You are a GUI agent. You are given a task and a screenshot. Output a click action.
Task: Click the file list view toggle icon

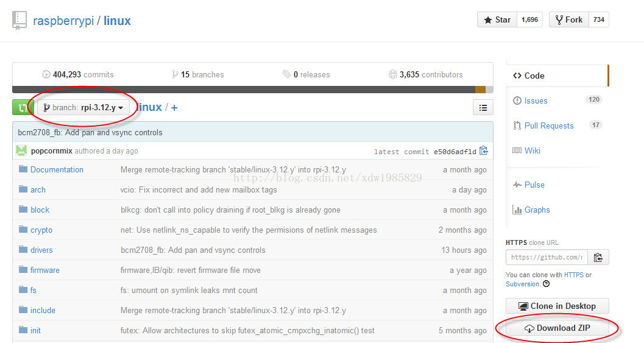[x=483, y=108]
